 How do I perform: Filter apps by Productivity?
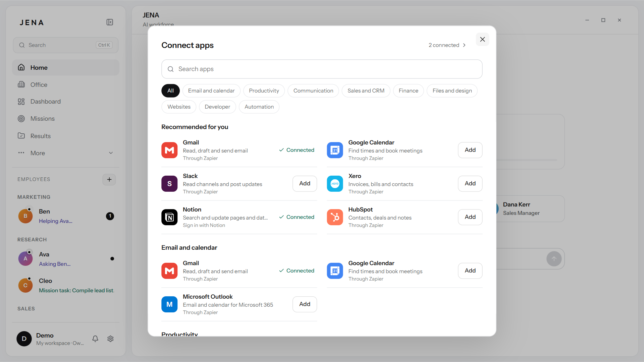[264, 90]
